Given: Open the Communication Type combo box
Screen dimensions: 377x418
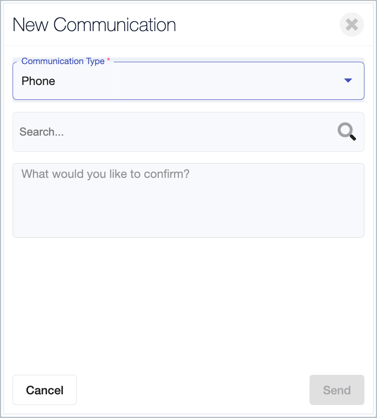Looking at the screenshot, I should (x=188, y=81).
